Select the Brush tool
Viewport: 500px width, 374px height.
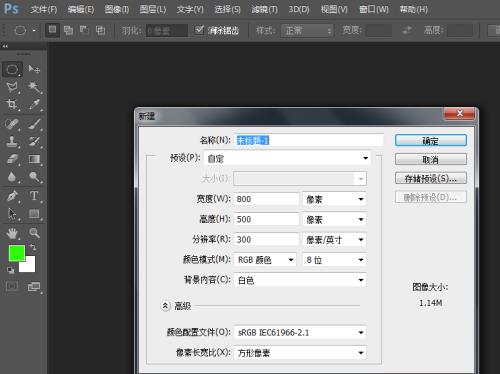coord(34,124)
